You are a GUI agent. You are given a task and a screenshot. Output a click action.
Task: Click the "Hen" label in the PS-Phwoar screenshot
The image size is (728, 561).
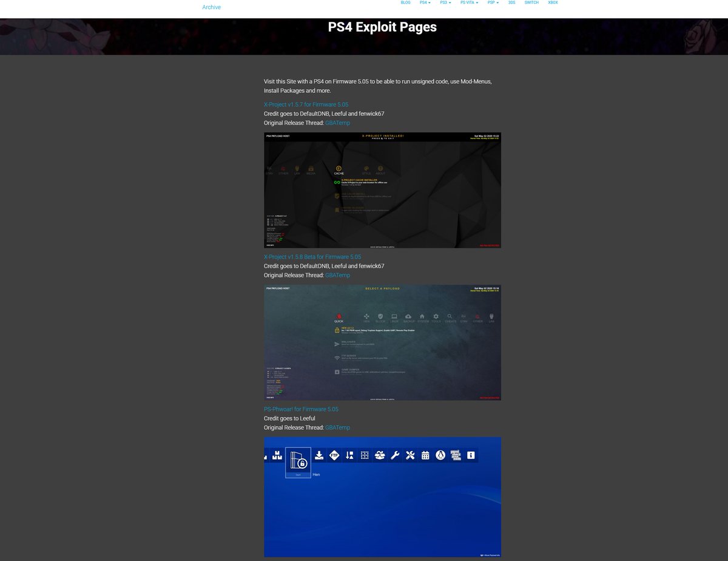coord(316,474)
